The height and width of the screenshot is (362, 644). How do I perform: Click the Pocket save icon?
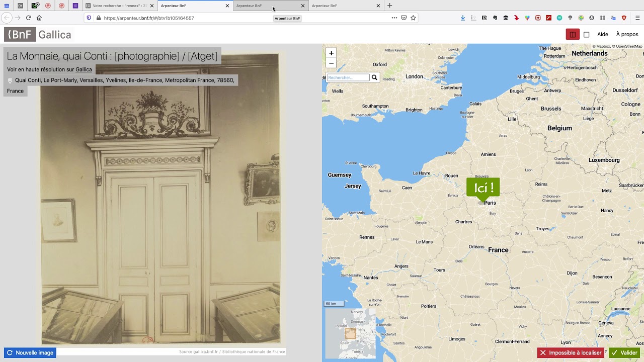pyautogui.click(x=404, y=18)
